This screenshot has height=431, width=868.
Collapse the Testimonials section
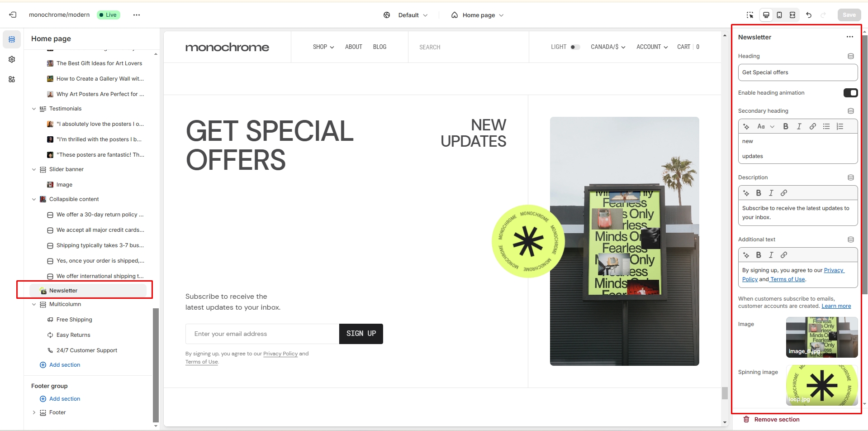(34, 109)
